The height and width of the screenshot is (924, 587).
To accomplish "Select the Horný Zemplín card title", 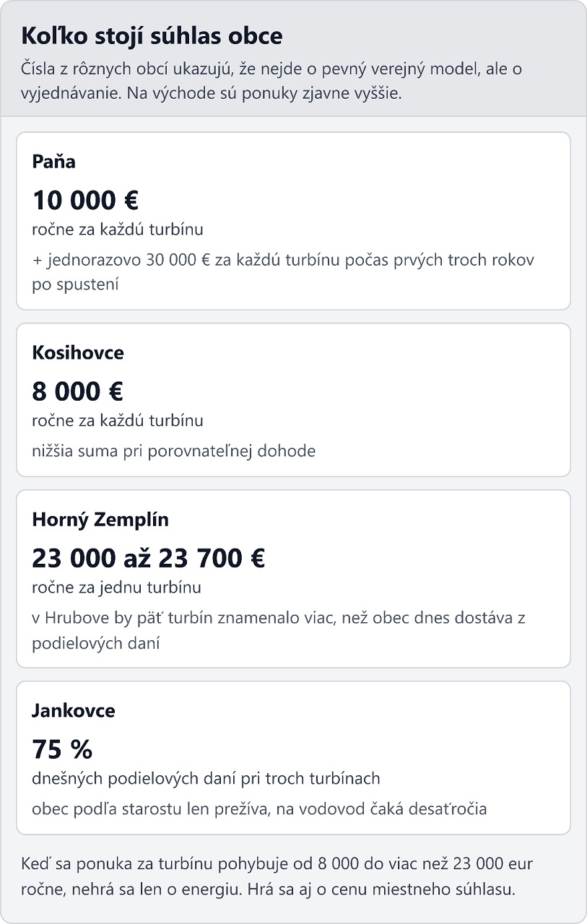I will click(100, 519).
